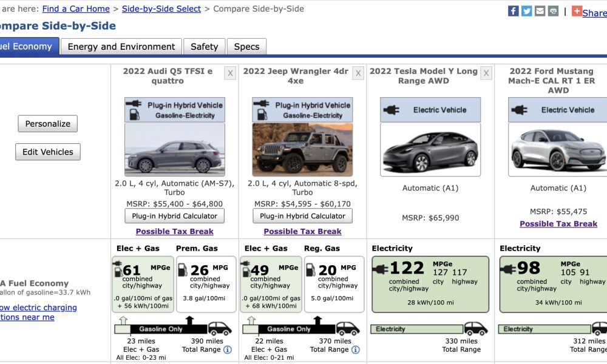This screenshot has height=364, width=607.
Task: Click the "28 kWh/100 mi" value
Action: click(430, 303)
